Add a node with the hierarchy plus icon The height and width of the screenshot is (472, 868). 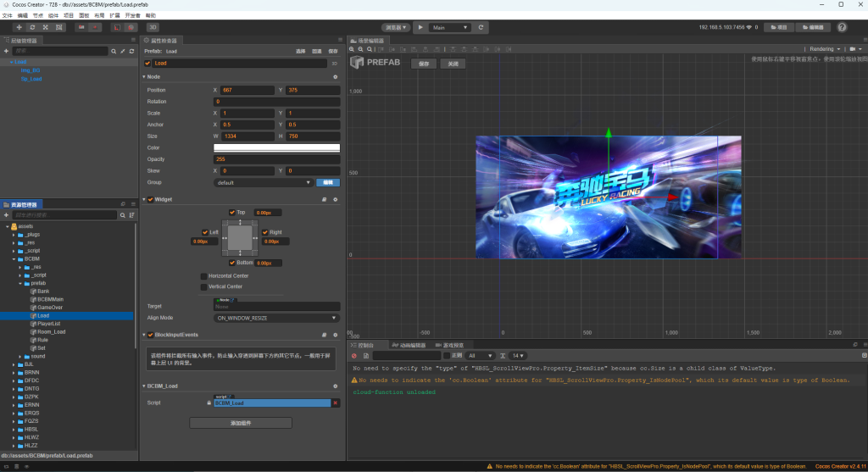coord(6,51)
